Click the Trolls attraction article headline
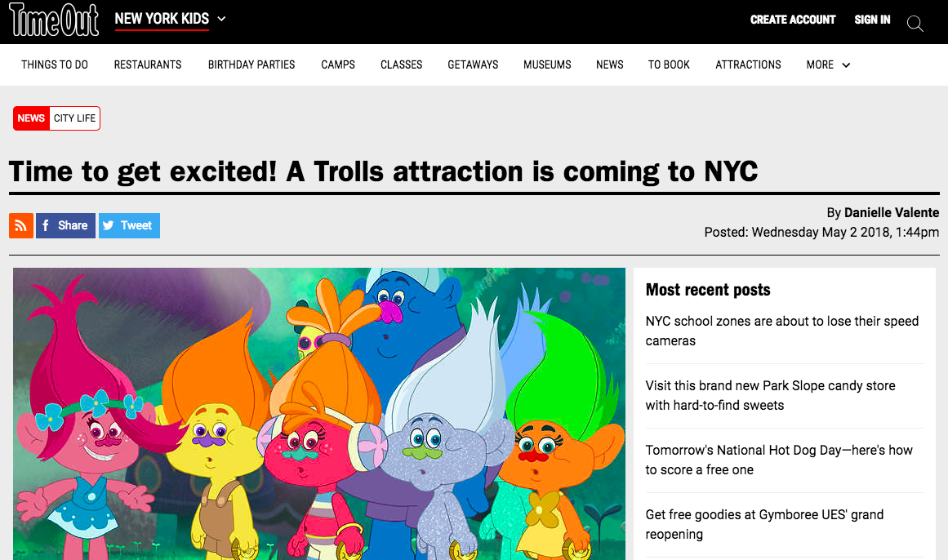948x560 pixels. coord(383,171)
